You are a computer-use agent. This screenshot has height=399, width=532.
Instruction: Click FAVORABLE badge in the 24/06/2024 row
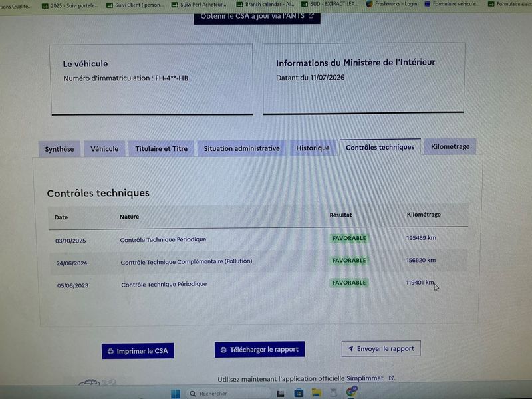[349, 261]
